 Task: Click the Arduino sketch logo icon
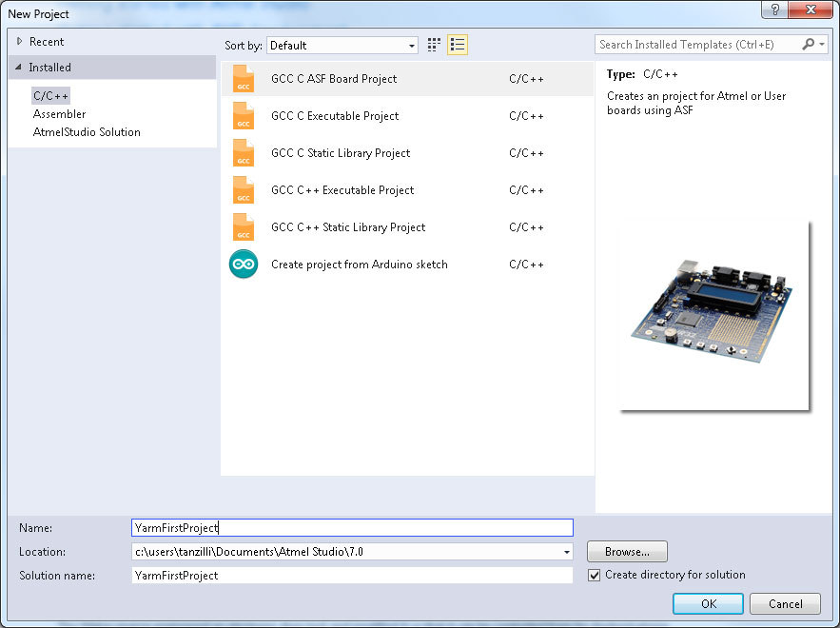244,265
